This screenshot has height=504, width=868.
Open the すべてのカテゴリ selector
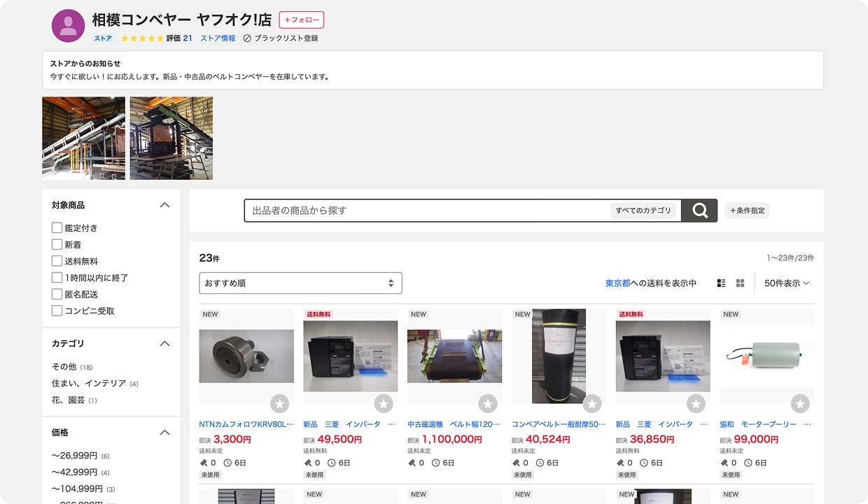[x=643, y=211]
